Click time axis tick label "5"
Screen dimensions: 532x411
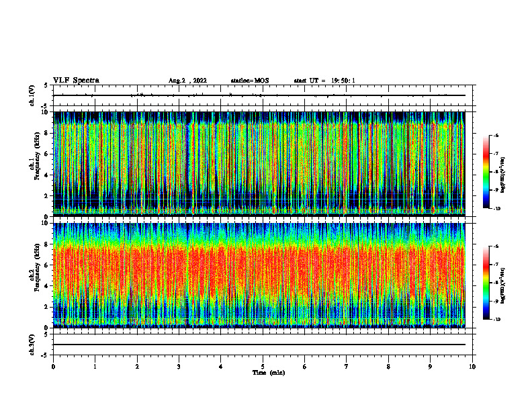point(263,367)
